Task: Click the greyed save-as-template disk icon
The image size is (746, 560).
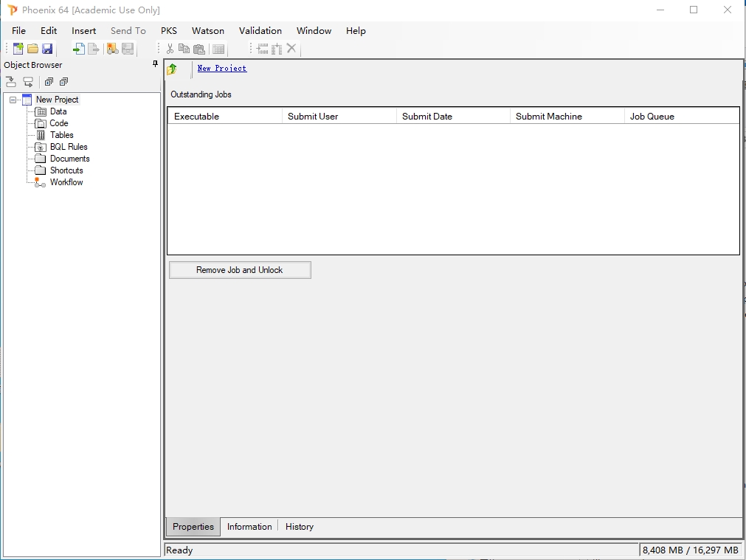Action: pos(128,49)
